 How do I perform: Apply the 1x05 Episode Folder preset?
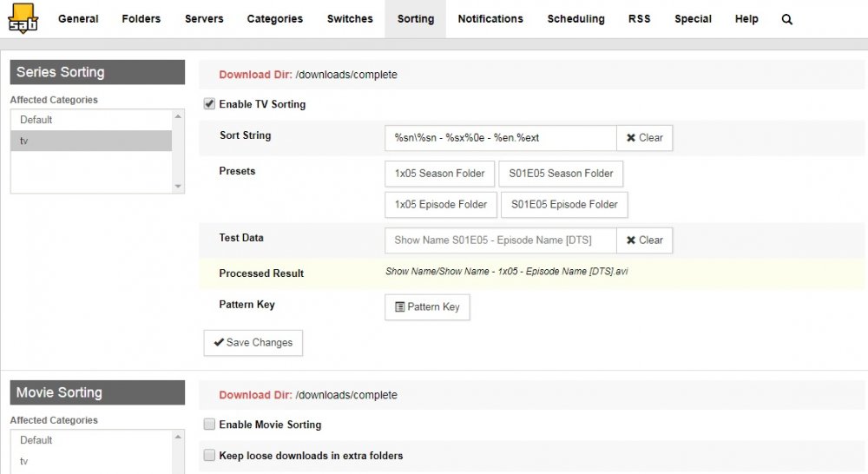tap(441, 205)
